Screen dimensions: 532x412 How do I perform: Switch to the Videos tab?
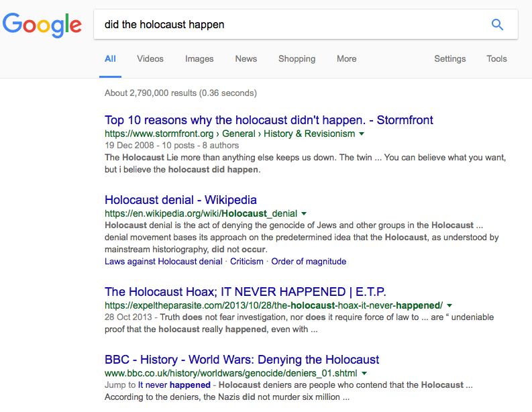pos(150,58)
